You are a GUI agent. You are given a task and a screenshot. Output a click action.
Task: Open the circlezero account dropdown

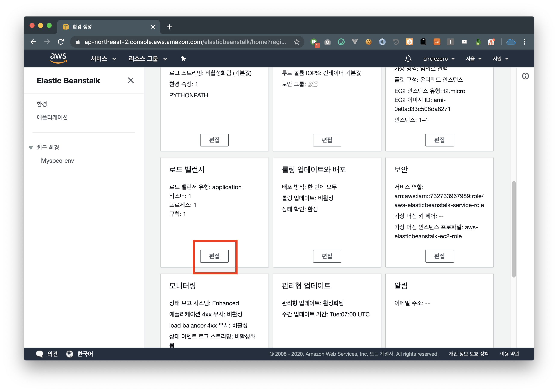pyautogui.click(x=439, y=59)
